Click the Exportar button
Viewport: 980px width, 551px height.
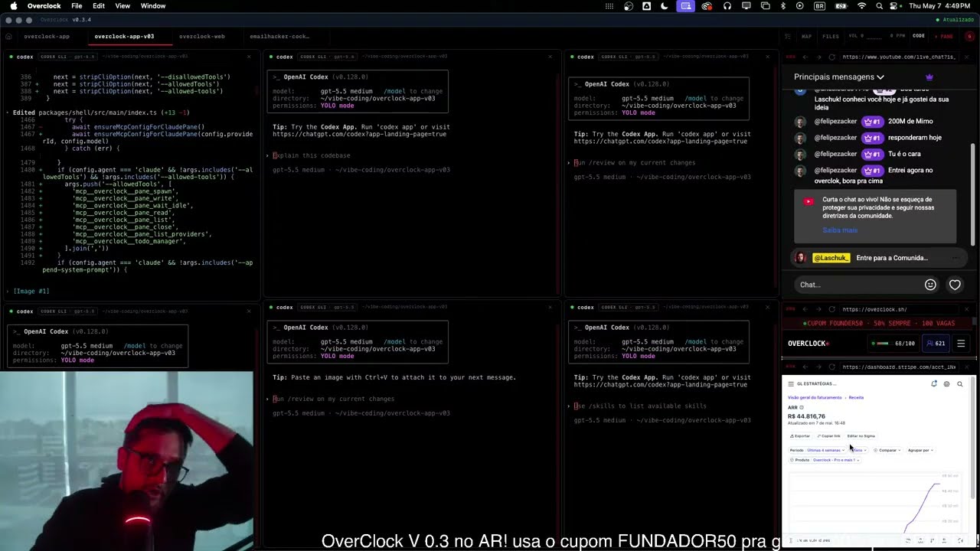click(x=800, y=436)
